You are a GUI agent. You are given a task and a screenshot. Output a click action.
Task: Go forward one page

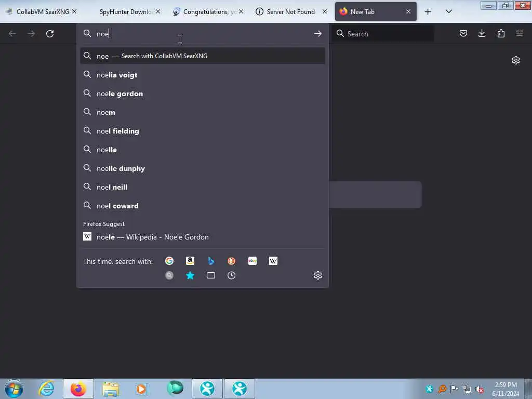tap(31, 34)
